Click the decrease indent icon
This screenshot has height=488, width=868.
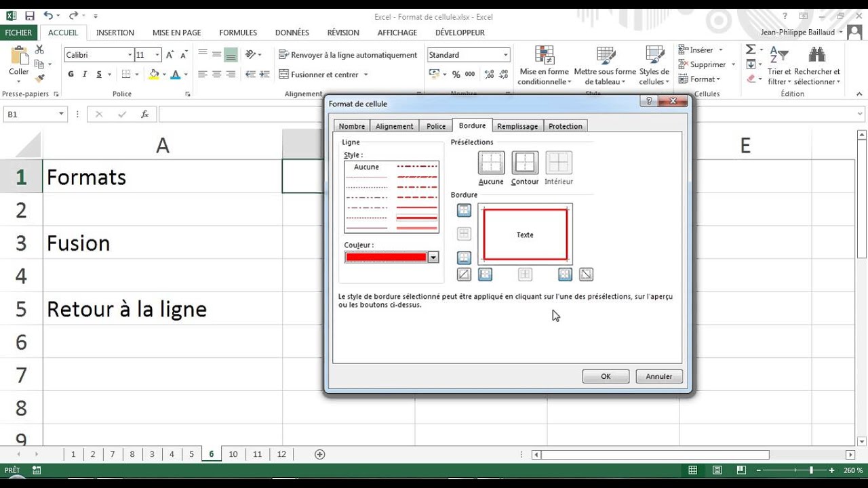tap(250, 75)
